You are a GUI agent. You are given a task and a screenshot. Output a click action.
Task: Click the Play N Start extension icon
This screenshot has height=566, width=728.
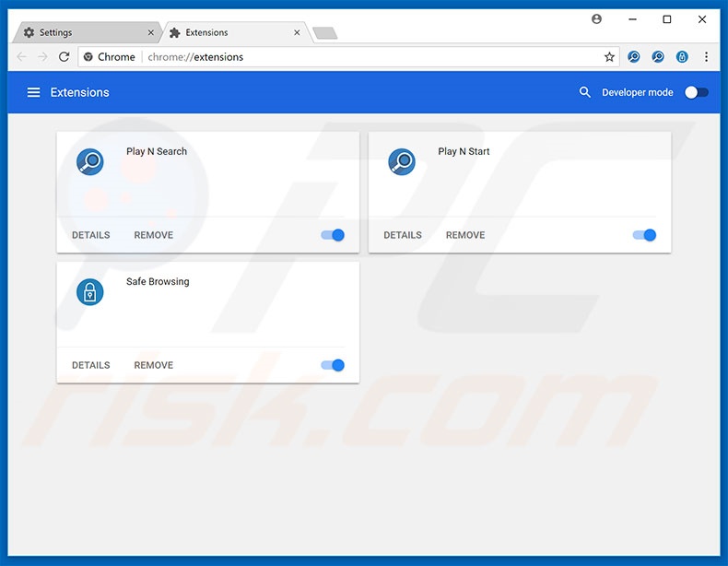click(x=402, y=161)
